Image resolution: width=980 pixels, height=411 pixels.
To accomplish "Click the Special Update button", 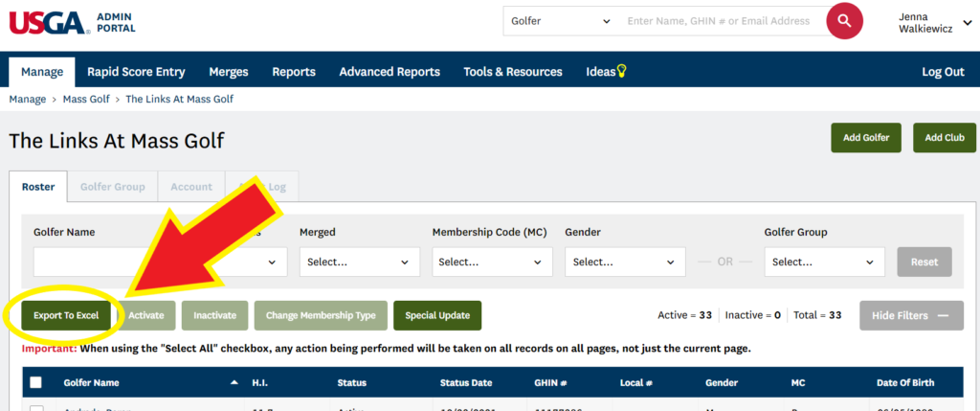I will click(x=437, y=315).
